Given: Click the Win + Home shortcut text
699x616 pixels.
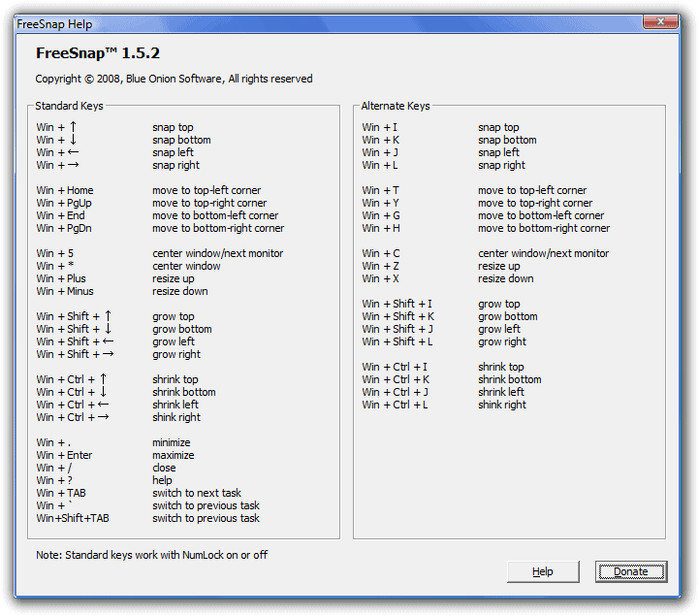Looking at the screenshot, I should tap(65, 190).
